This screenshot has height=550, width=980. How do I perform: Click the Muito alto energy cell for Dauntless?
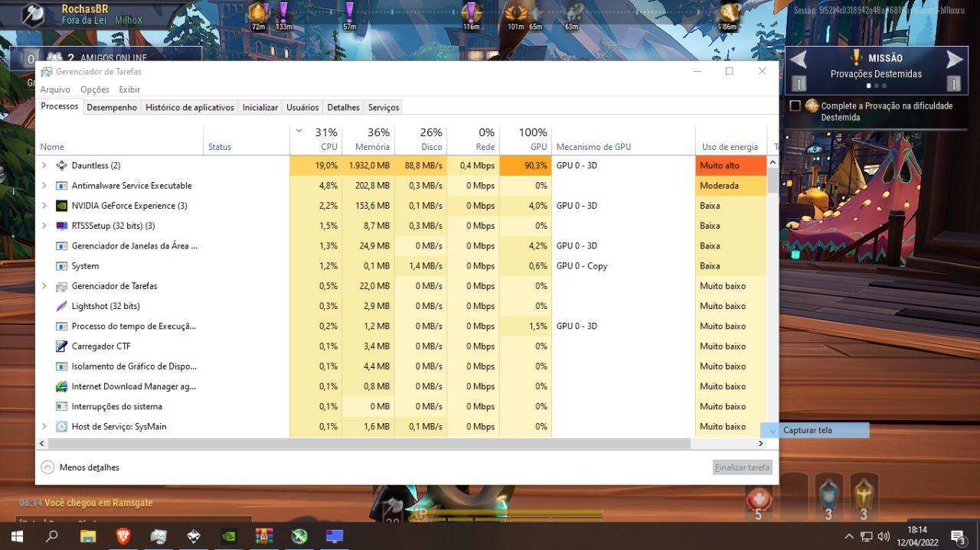(730, 165)
